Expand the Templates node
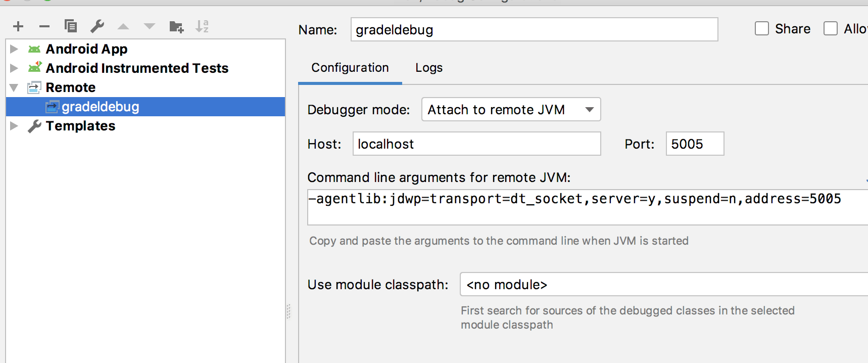 [14, 126]
